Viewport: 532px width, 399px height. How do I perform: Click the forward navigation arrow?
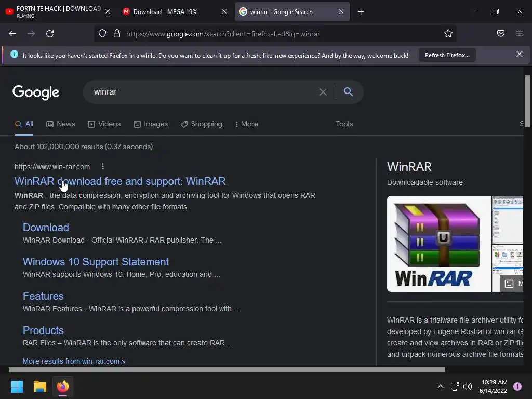[x=31, y=34]
